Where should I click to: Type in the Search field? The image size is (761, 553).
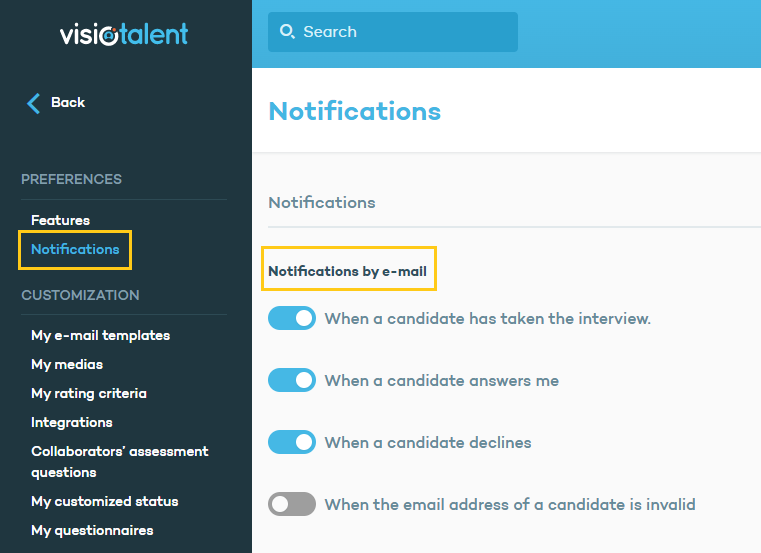400,32
